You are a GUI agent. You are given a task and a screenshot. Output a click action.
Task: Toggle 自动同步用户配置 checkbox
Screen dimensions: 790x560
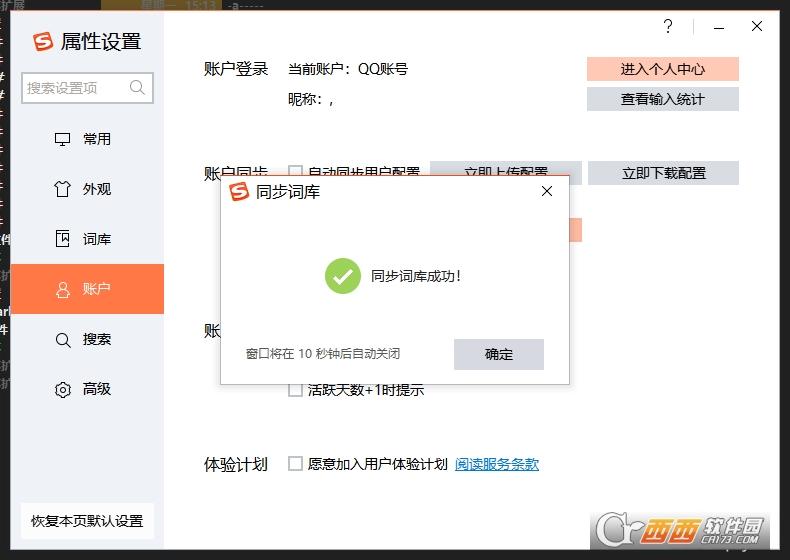(x=295, y=170)
